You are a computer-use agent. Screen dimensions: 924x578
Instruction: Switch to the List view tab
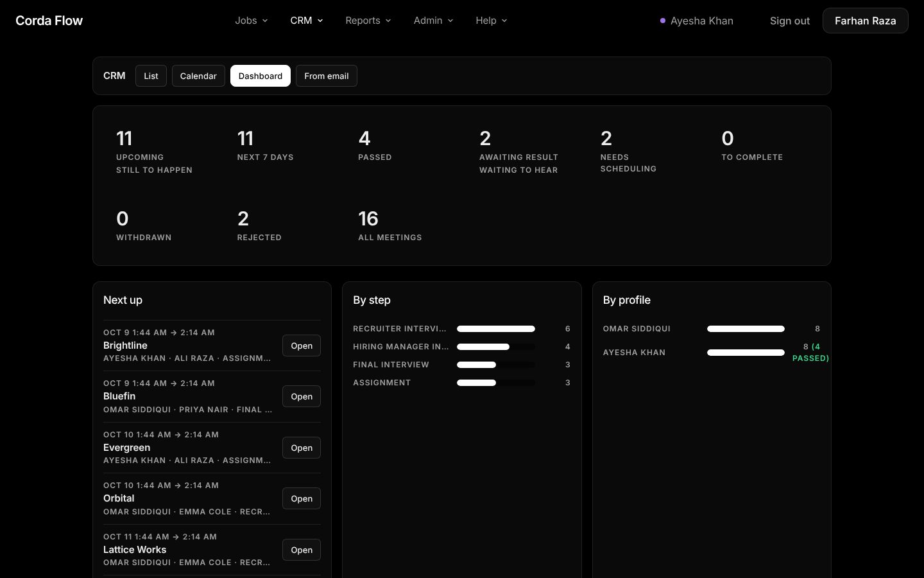point(151,76)
